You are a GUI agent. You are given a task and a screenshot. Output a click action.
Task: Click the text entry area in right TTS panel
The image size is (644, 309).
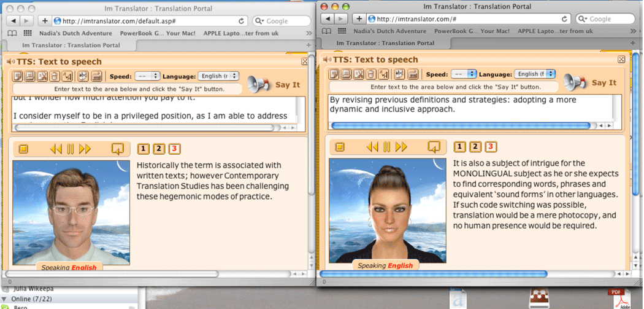click(470, 108)
